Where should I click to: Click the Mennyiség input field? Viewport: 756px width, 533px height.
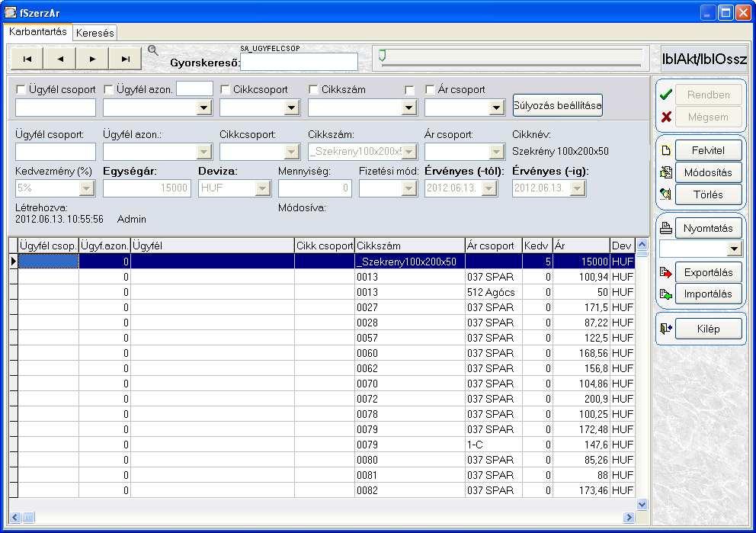pos(315,188)
